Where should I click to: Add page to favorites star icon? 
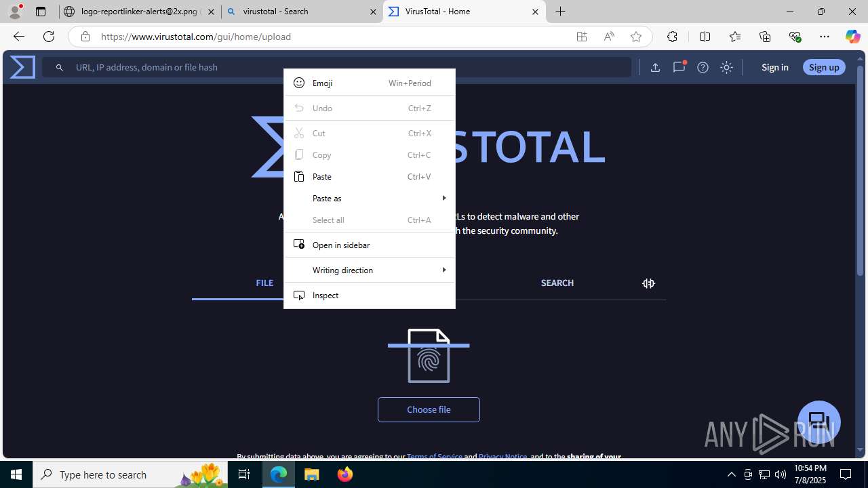point(636,37)
